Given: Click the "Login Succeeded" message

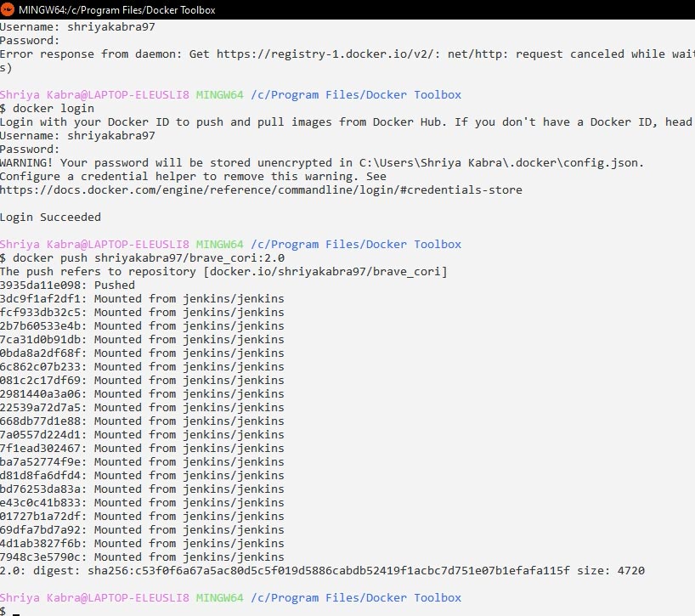Looking at the screenshot, I should coord(51,217).
